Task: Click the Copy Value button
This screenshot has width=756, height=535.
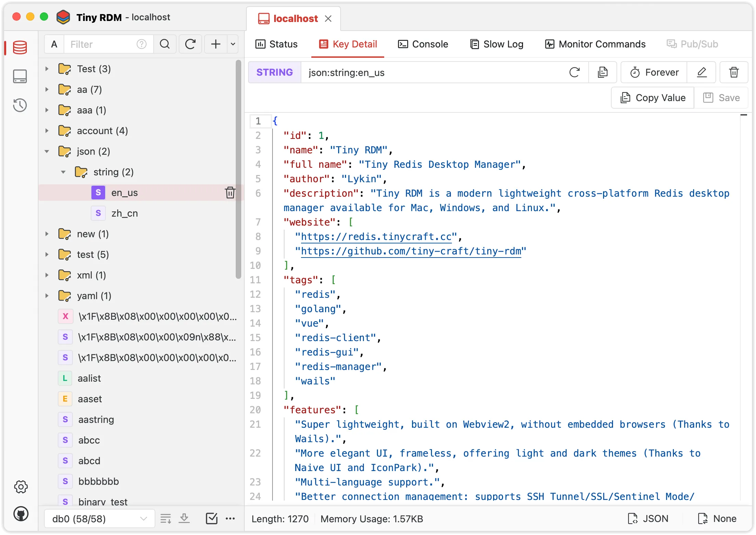Action: 653,98
